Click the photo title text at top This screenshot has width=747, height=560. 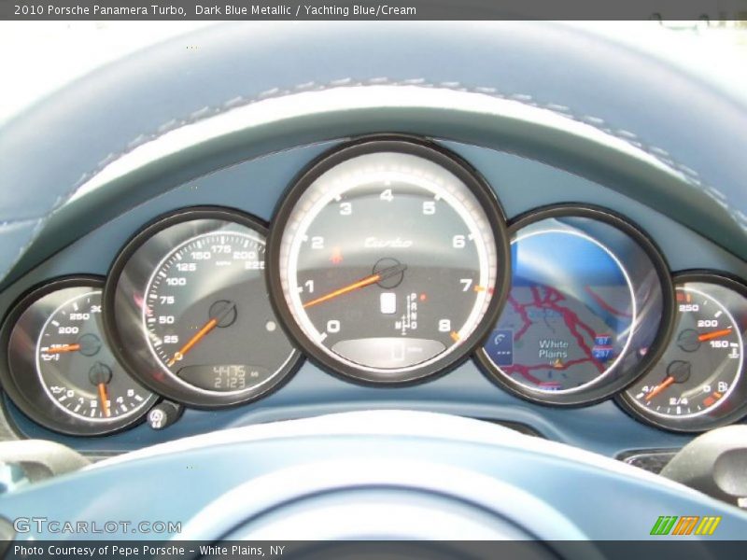216,10
